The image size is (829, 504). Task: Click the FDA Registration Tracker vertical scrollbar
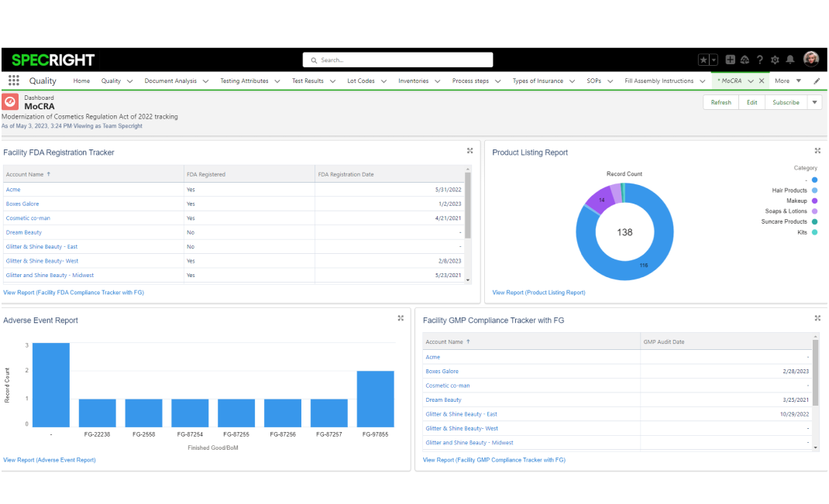468,204
